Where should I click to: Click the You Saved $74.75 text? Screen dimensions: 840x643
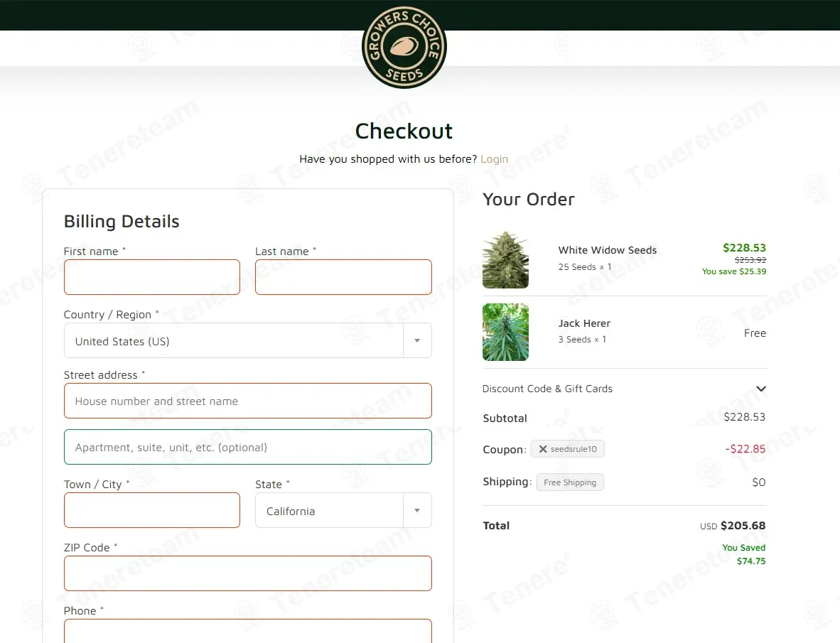pyautogui.click(x=743, y=554)
